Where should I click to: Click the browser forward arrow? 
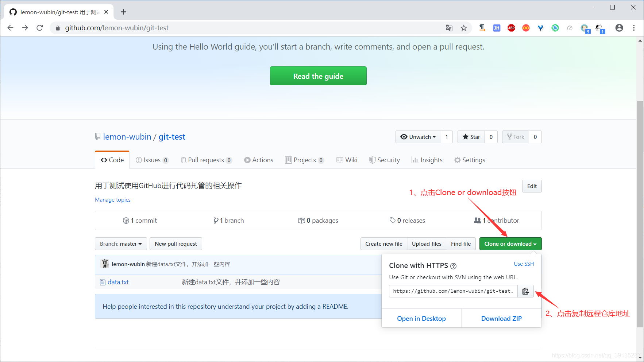[x=25, y=28]
